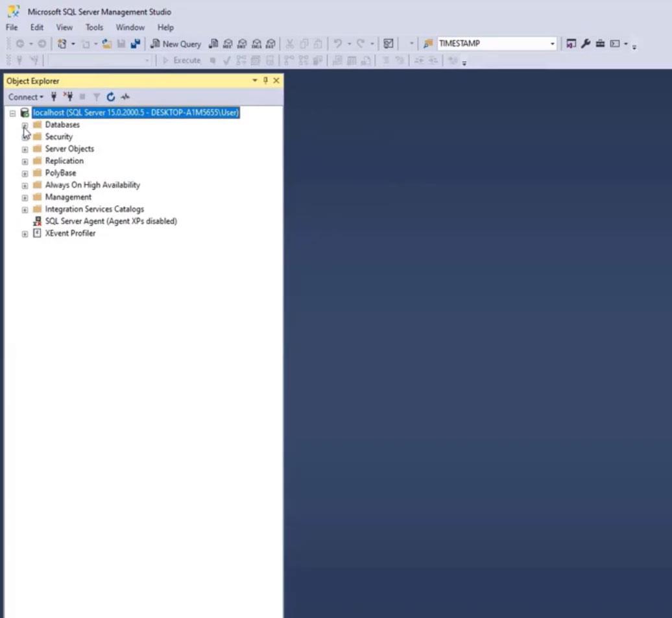This screenshot has width=672, height=618.
Task: Expand the XEvent Profiler node
Action: pos(25,234)
